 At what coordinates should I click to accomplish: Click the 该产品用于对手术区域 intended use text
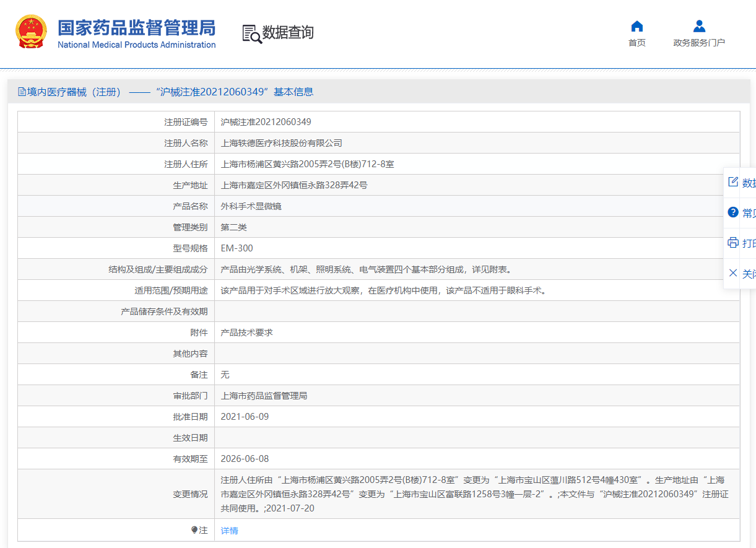pos(385,290)
